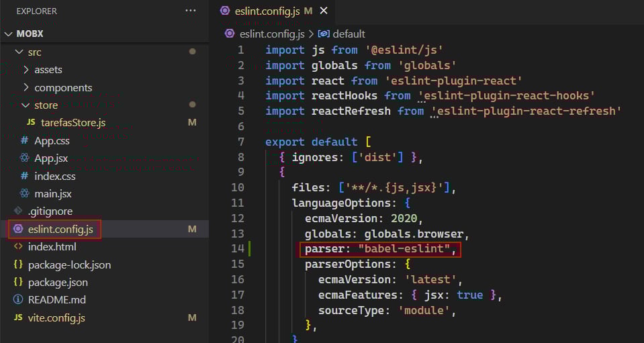Open index.html file

pos(52,247)
